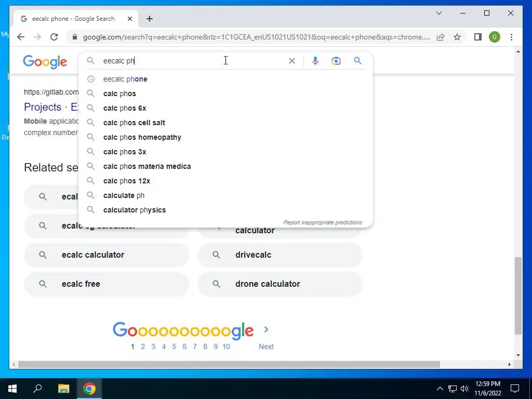Open a new tab with the plus button

click(150, 19)
